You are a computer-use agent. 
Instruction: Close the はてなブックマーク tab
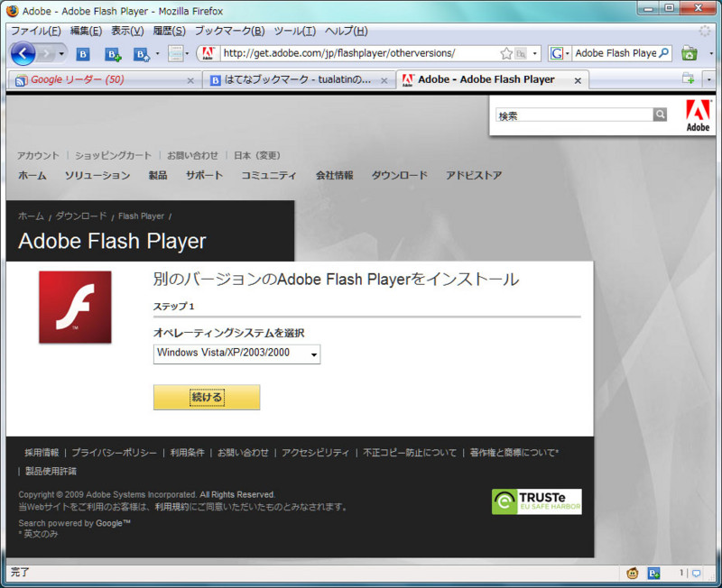(x=384, y=81)
